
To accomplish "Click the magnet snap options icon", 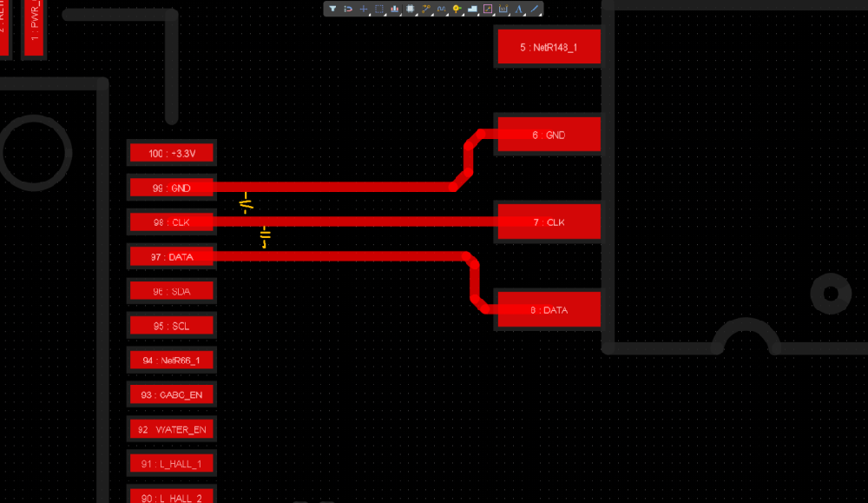I will click(x=348, y=9).
